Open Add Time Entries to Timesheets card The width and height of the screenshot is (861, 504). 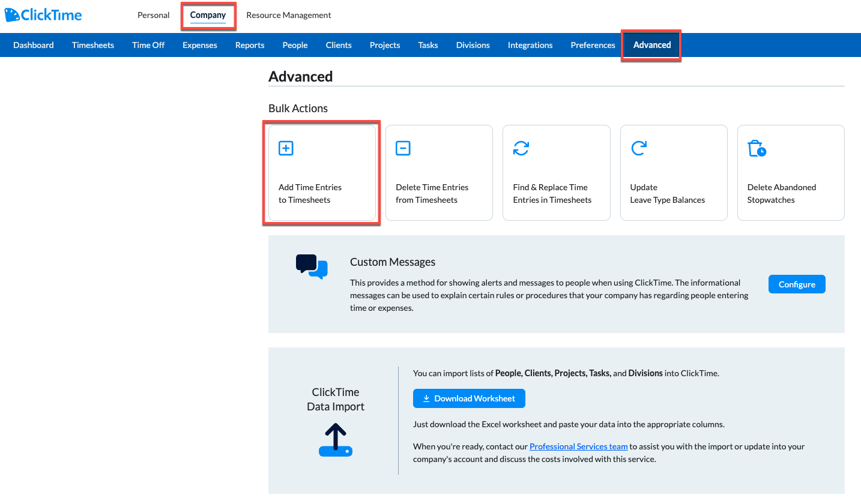coord(322,173)
